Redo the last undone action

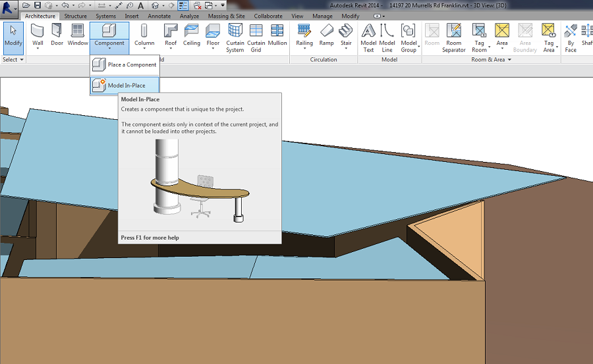(82, 5)
